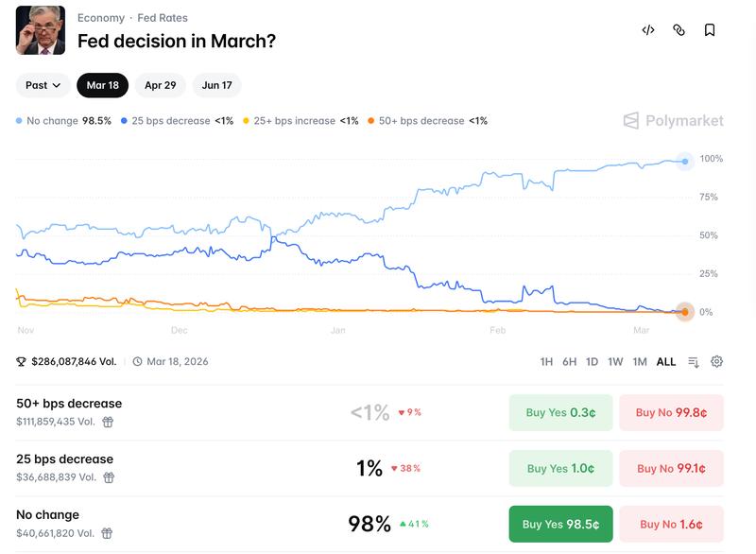This screenshot has height=554, width=756.
Task: Select the Jun 17 tab
Action: 217,84
